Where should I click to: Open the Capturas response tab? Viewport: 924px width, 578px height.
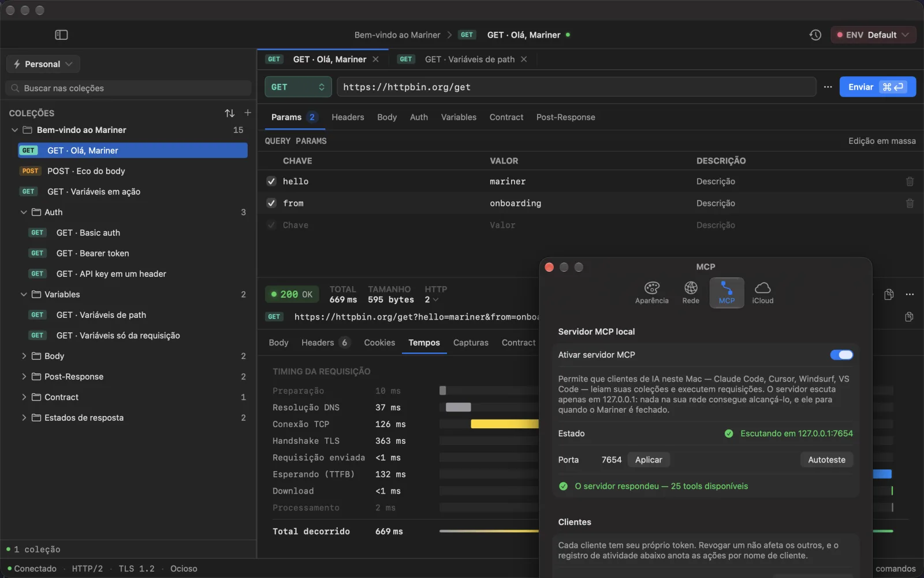point(471,342)
